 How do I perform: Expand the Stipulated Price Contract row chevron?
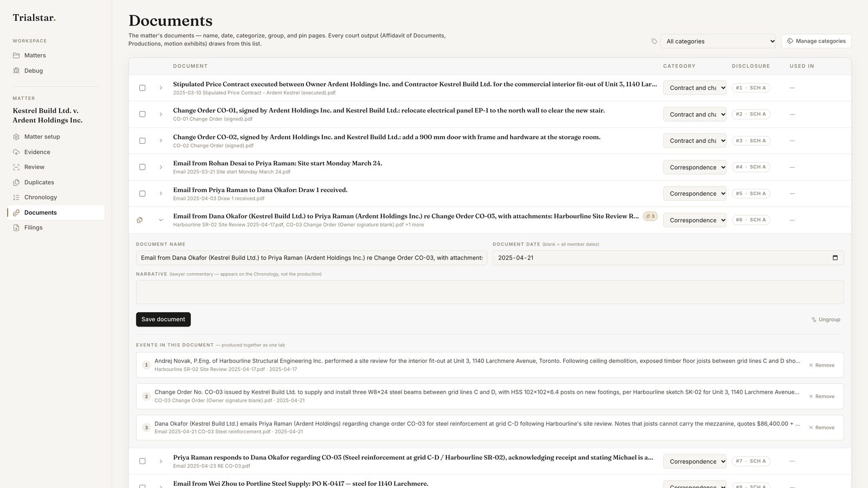161,88
